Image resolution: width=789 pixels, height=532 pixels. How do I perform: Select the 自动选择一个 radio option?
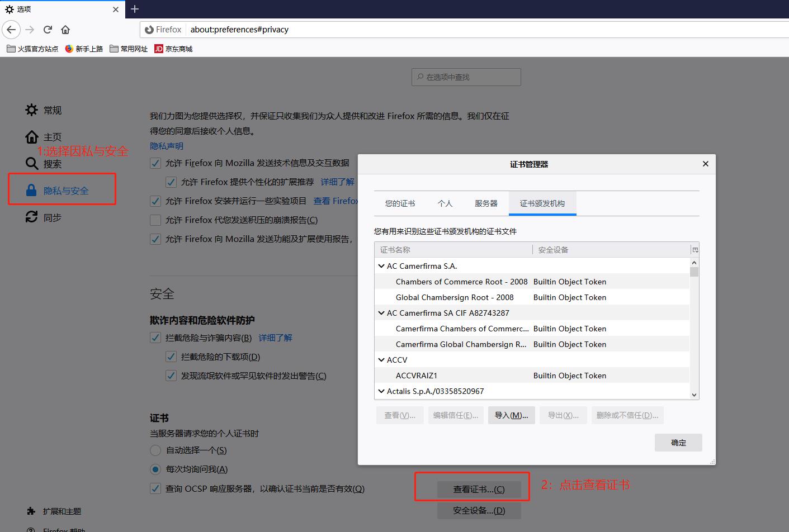[x=155, y=450]
